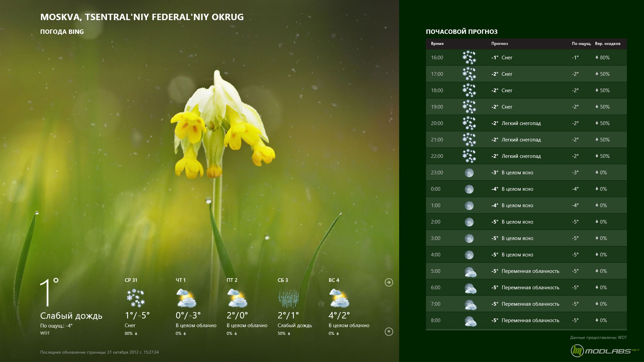Screen dimensions: 644x362
Task: Click snow icon in 22:00 row
Action: click(469, 156)
